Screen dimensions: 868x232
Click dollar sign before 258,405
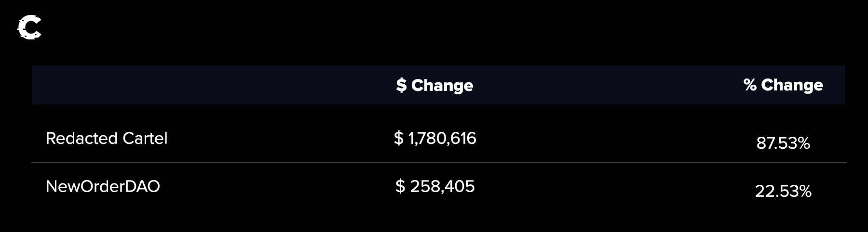400,186
